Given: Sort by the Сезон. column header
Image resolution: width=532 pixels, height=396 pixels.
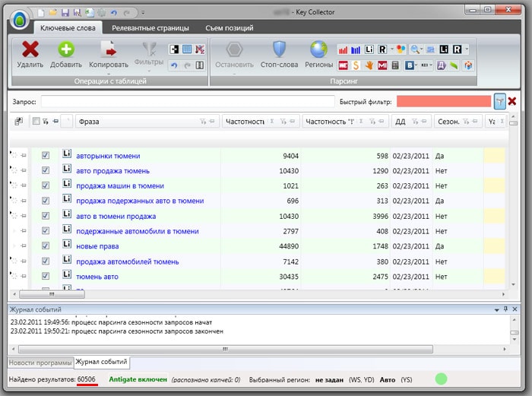Looking at the screenshot, I should tap(448, 122).
